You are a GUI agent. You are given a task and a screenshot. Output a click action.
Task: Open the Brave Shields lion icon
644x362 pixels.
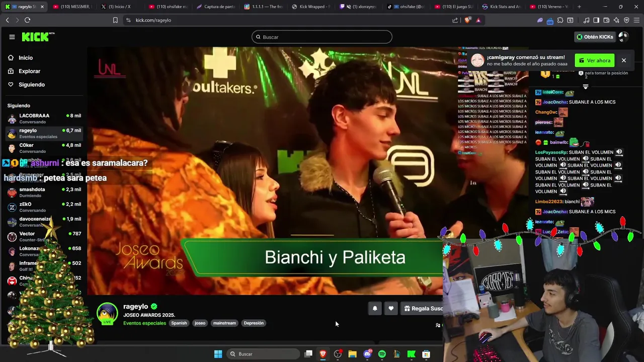467,20
